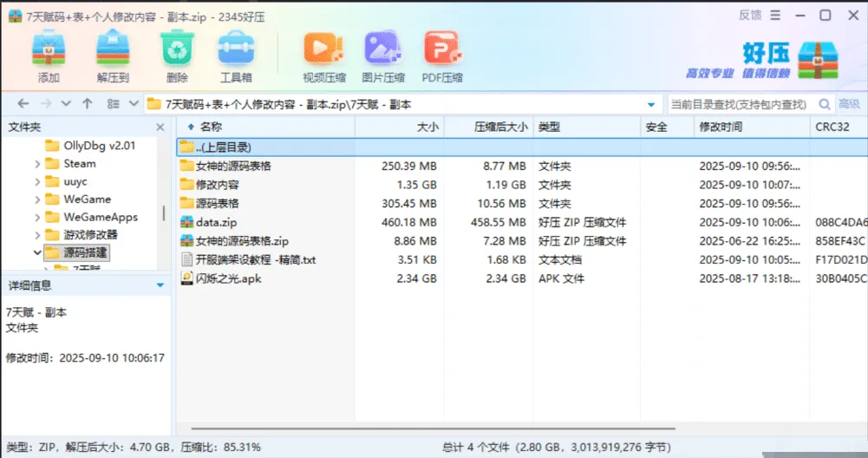This screenshot has height=458, width=868.
Task: Close the 文件夹 folder panel
Action: [x=160, y=128]
